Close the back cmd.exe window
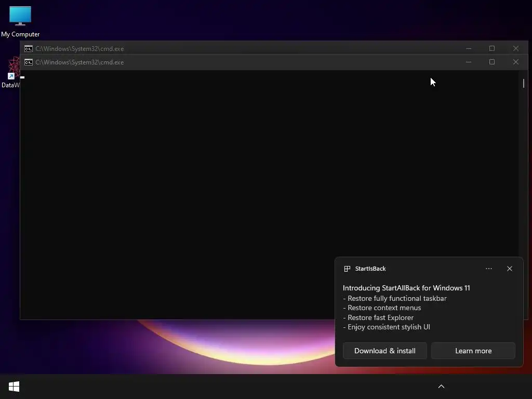The height and width of the screenshot is (399, 532). click(x=516, y=48)
